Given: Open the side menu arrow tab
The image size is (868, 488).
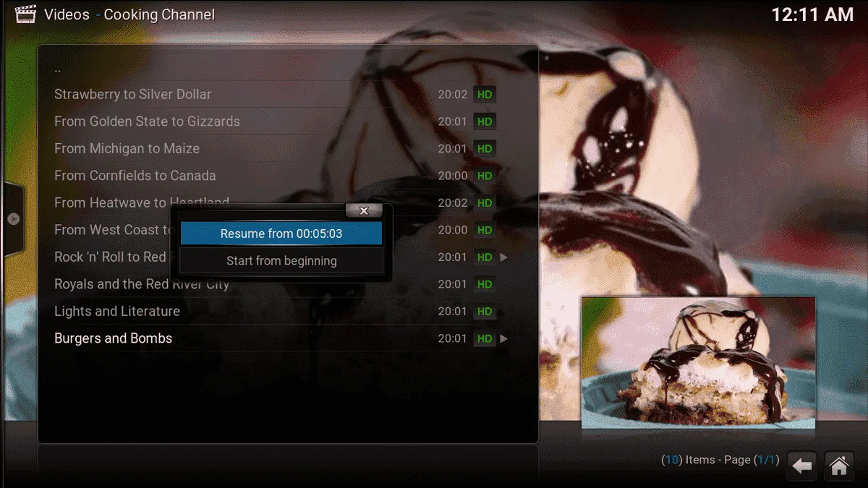Looking at the screenshot, I should tap(13, 218).
